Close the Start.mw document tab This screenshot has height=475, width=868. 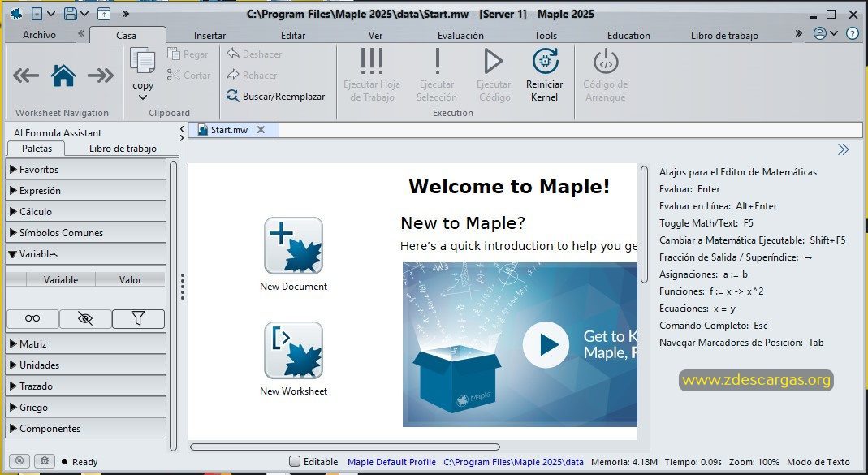tap(261, 130)
